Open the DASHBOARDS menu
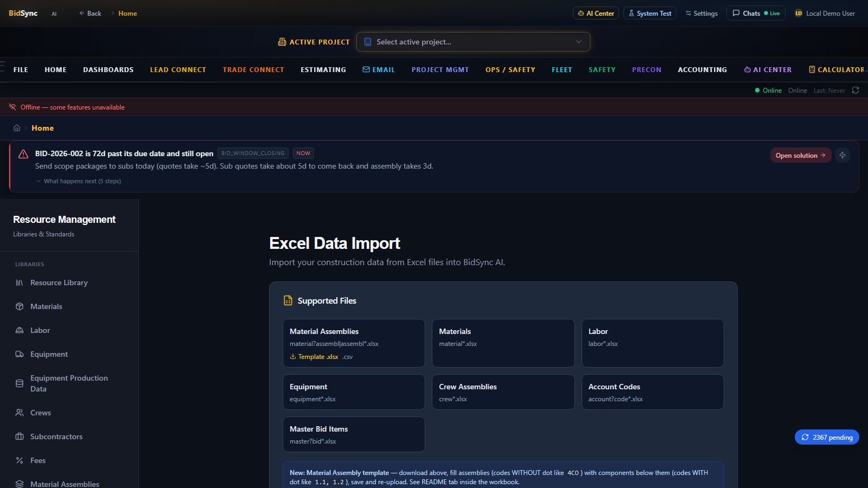Viewport: 868px width, 488px height. click(108, 70)
